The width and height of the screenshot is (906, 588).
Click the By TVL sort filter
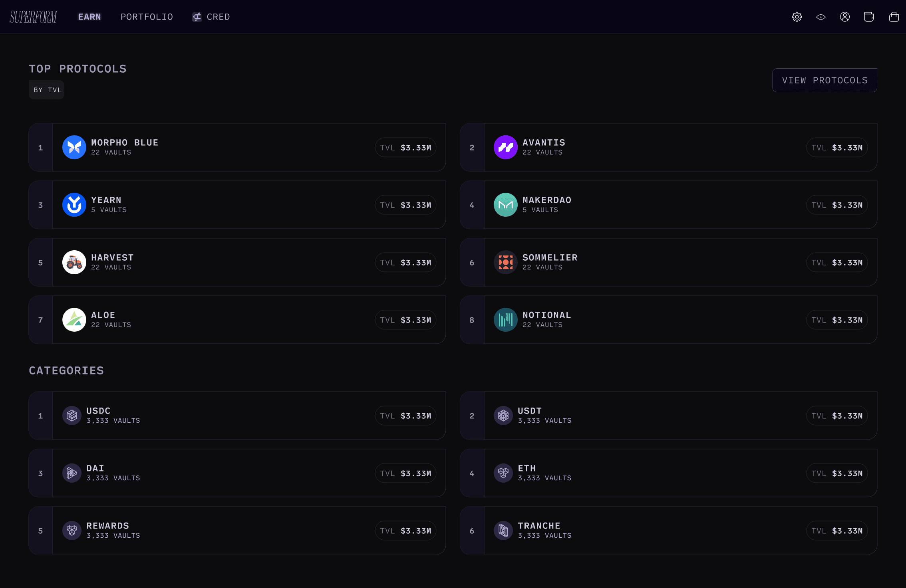[x=47, y=90]
